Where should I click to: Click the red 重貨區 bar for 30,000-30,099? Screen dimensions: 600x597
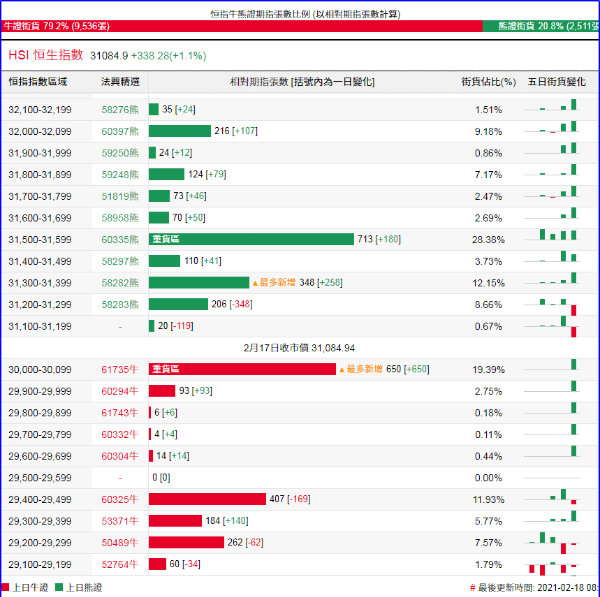click(242, 369)
